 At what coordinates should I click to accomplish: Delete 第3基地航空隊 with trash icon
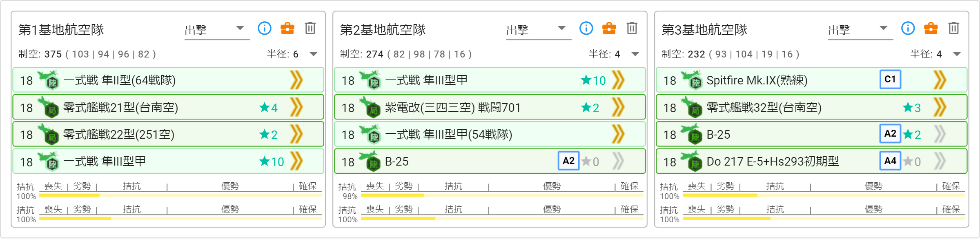[954, 28]
